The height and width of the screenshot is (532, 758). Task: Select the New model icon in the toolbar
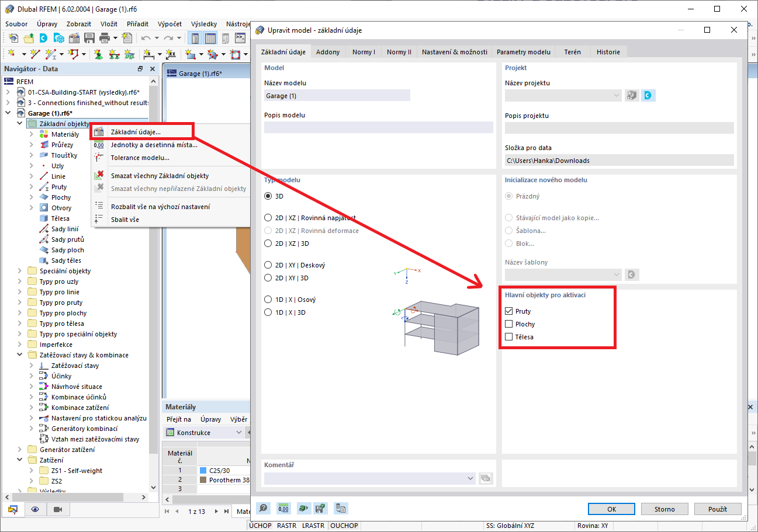click(13, 37)
